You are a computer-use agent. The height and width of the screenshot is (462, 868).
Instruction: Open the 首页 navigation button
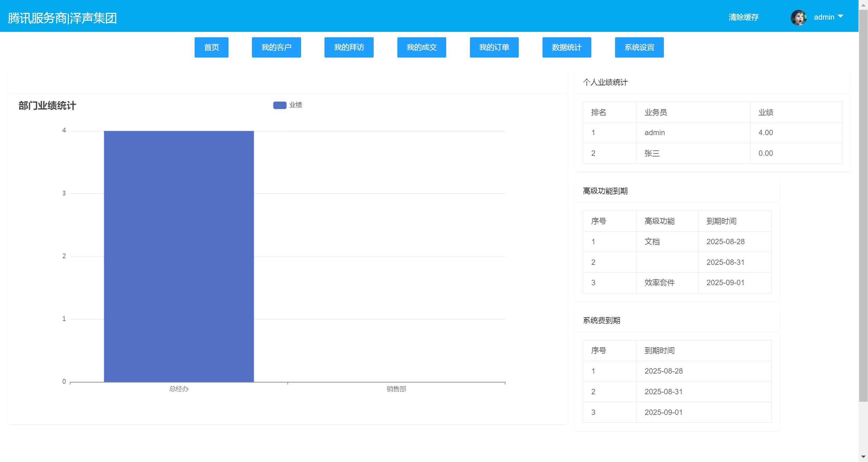[211, 47]
